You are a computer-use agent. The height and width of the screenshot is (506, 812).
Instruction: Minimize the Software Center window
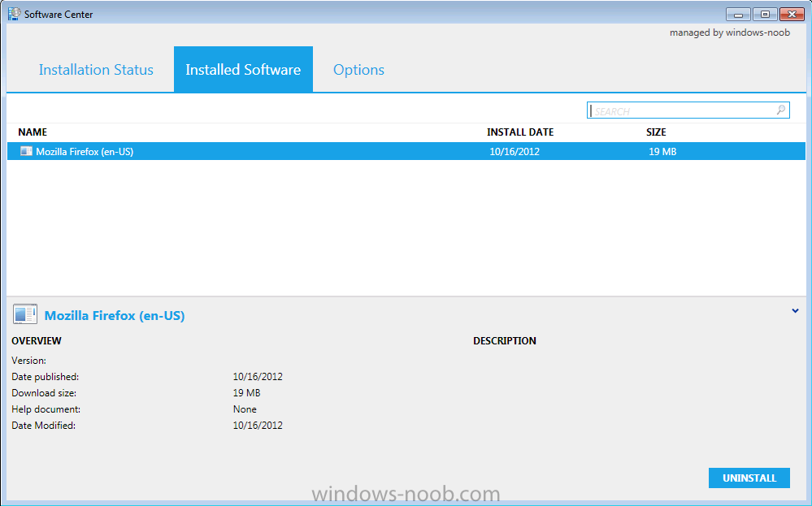(x=738, y=15)
